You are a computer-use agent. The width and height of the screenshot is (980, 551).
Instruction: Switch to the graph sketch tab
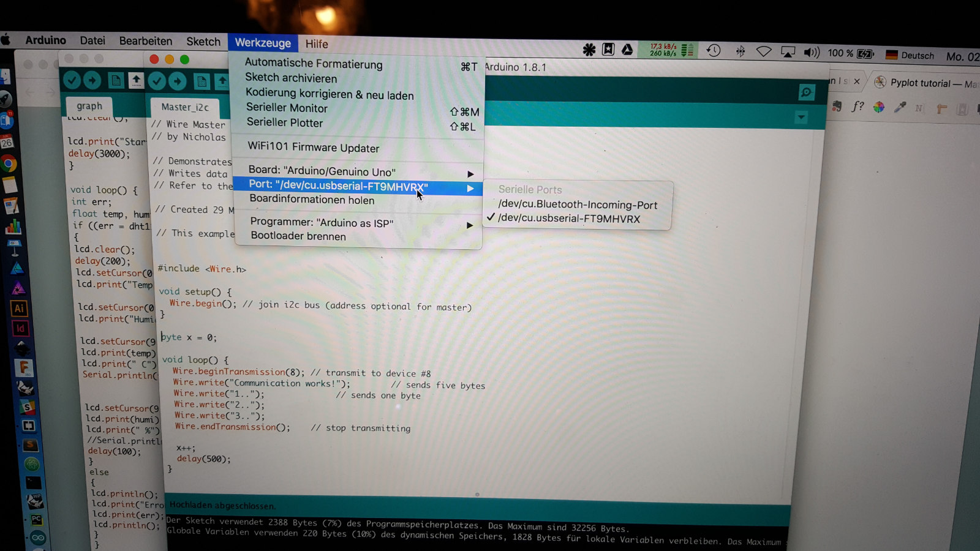pos(89,106)
